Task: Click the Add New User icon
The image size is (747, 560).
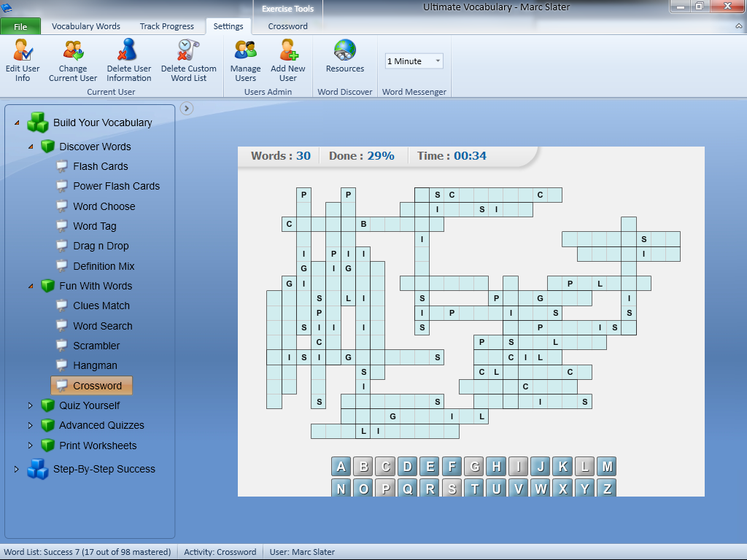Action: pyautogui.click(x=288, y=51)
